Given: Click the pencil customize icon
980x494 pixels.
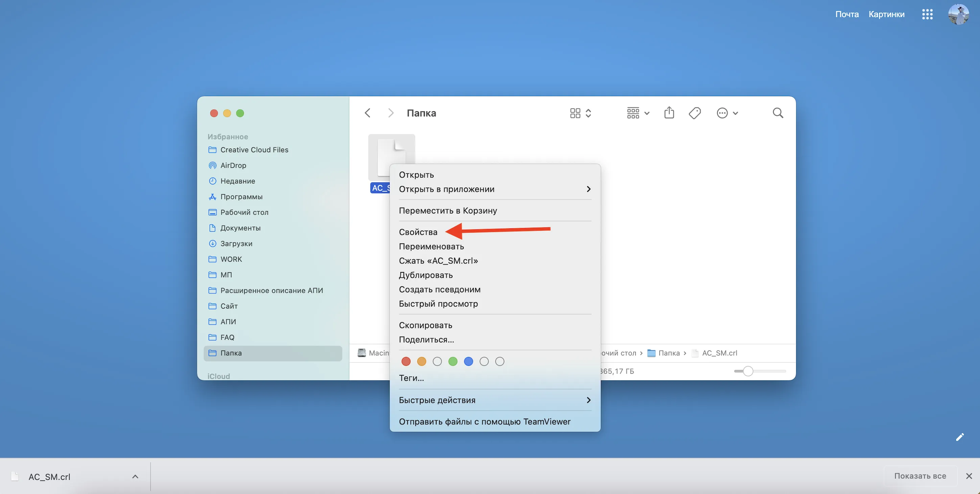Looking at the screenshot, I should 960,437.
